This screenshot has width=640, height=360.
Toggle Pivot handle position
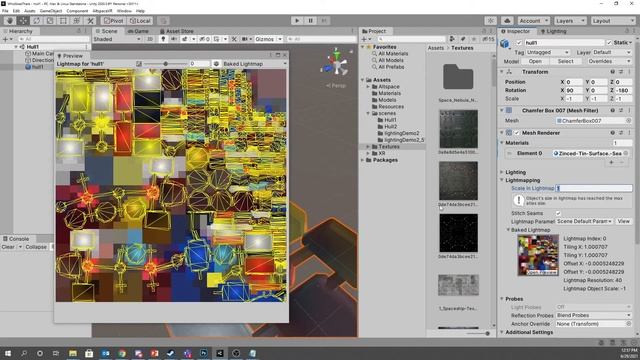113,20
